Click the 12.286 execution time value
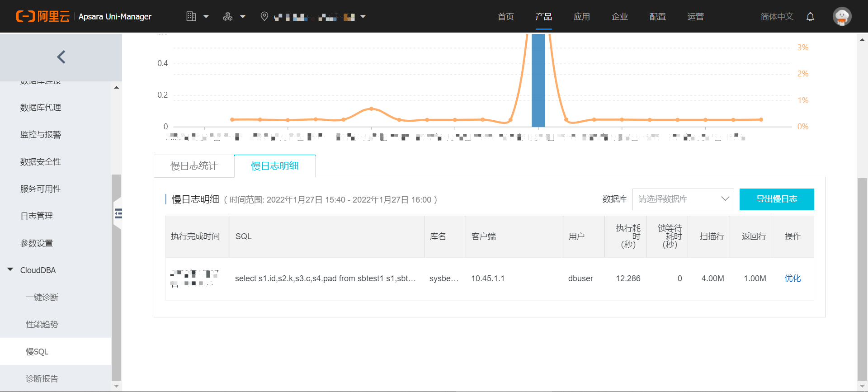The width and height of the screenshot is (868, 392). click(x=628, y=279)
